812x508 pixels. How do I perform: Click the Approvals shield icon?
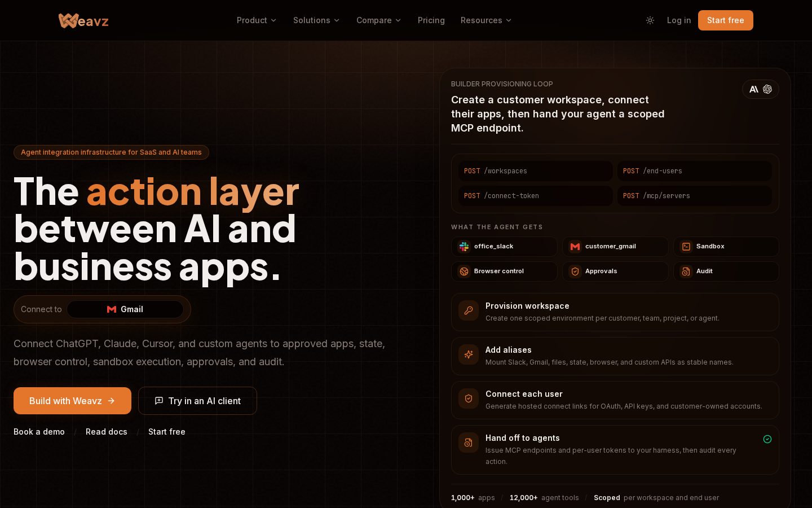point(575,271)
